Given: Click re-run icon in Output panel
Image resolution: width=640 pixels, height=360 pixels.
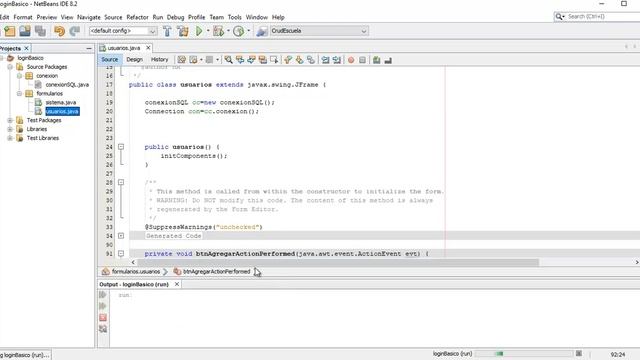Looking at the screenshot, I should pyautogui.click(x=103, y=295).
